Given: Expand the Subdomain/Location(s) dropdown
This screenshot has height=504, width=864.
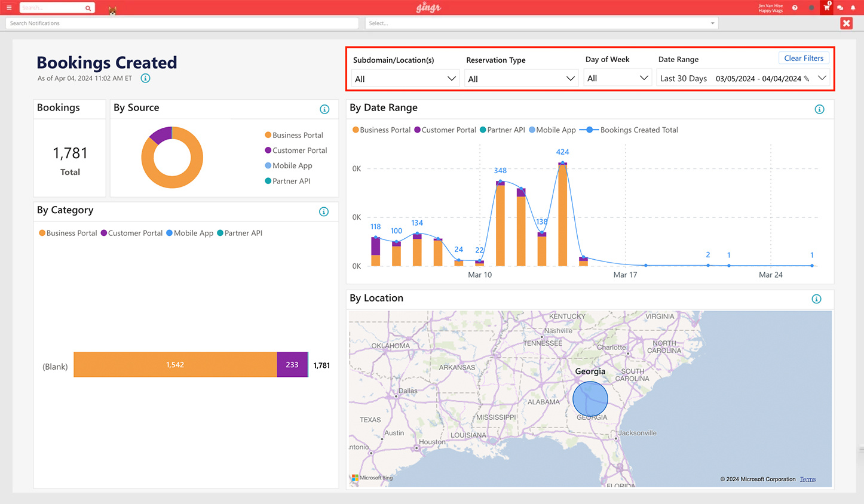Looking at the screenshot, I should (x=405, y=79).
